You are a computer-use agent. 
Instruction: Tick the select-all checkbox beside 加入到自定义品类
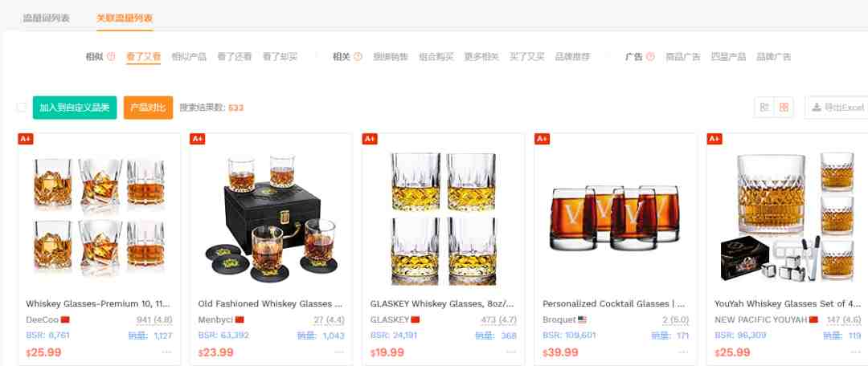(x=22, y=108)
